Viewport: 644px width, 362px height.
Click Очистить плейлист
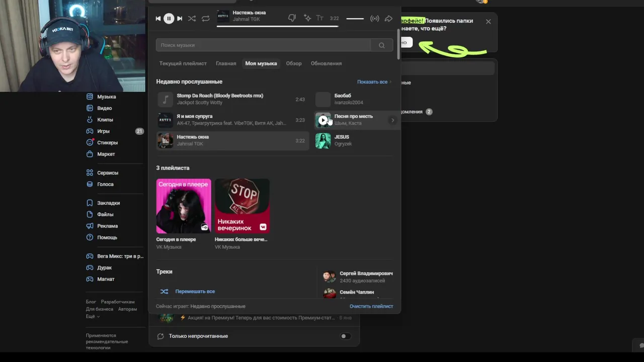371,306
